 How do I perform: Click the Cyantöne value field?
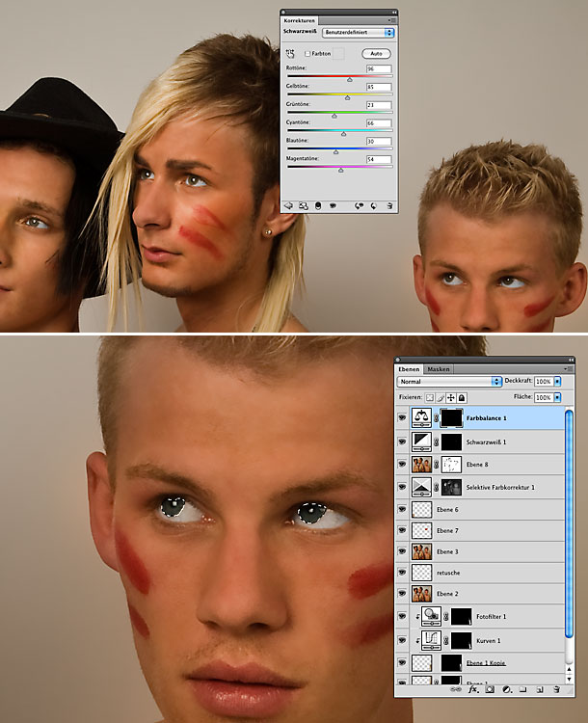pyautogui.click(x=379, y=123)
